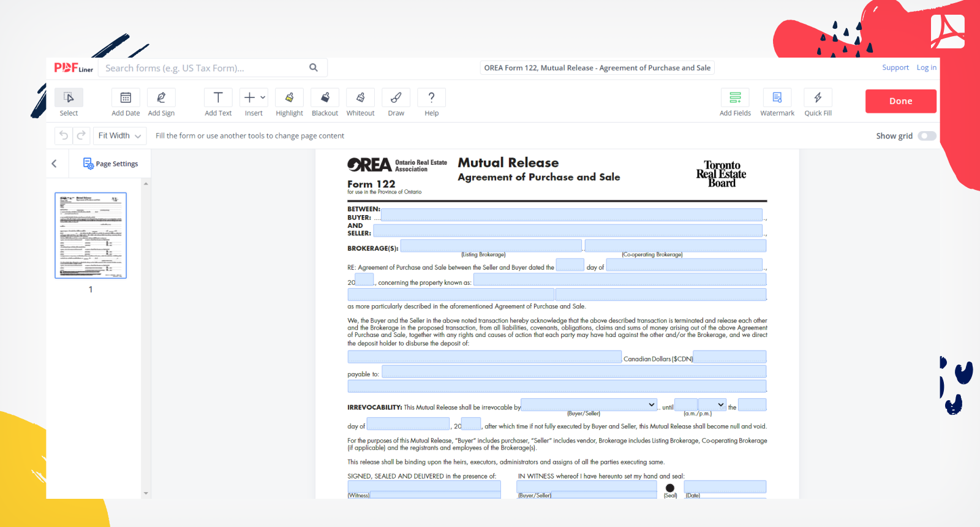Click the Listing Brokerage field
Viewport: 980px width, 527px height.
point(491,246)
